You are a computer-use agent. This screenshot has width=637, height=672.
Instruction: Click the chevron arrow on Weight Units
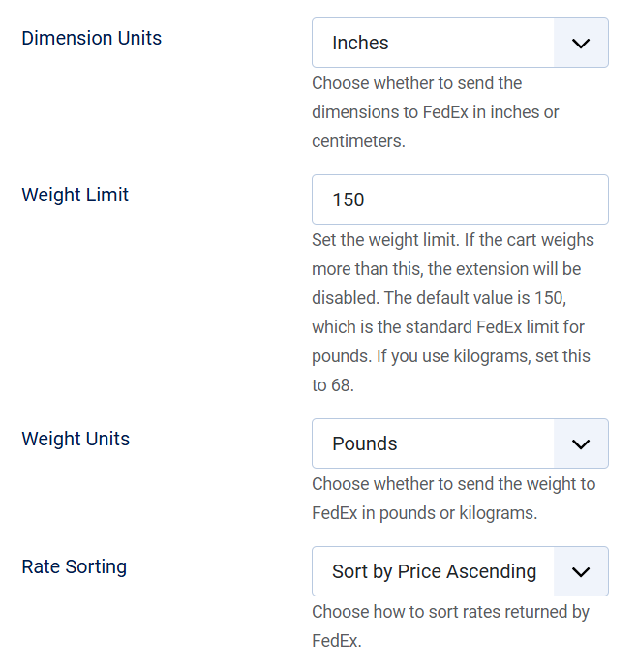[580, 443]
